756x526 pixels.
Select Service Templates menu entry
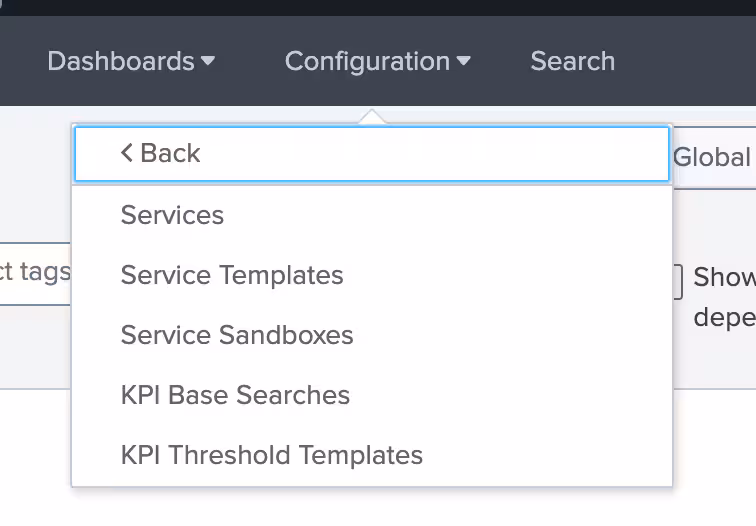(x=232, y=275)
